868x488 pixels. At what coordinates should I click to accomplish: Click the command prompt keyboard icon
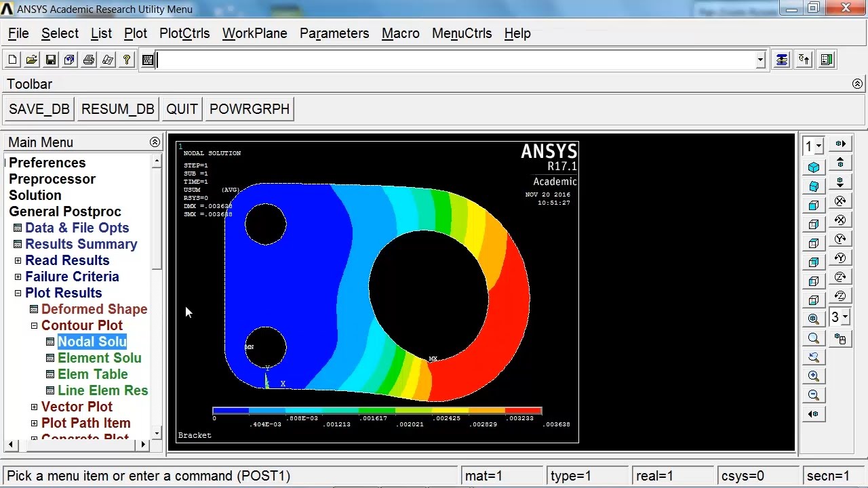point(147,60)
